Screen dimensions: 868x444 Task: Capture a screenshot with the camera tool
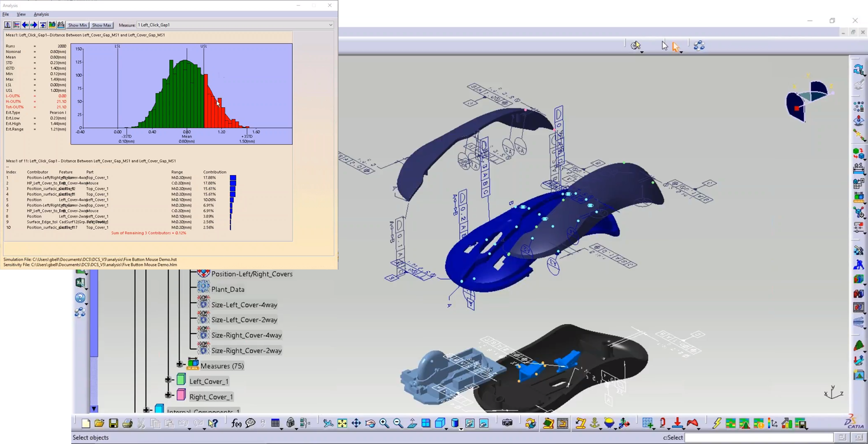[x=508, y=423]
